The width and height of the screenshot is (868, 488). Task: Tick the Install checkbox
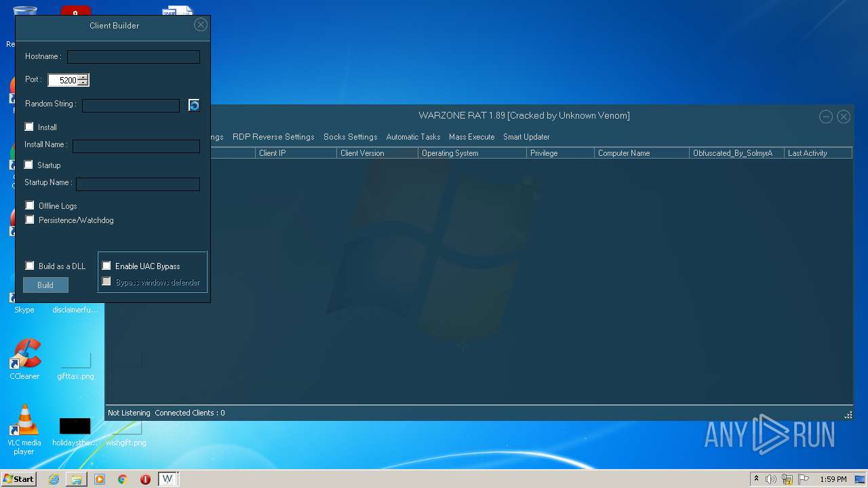coord(29,127)
